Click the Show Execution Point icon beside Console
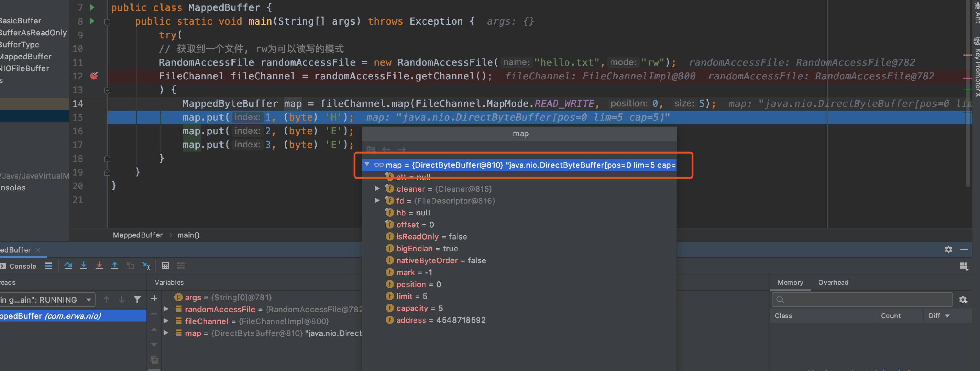 point(48,266)
